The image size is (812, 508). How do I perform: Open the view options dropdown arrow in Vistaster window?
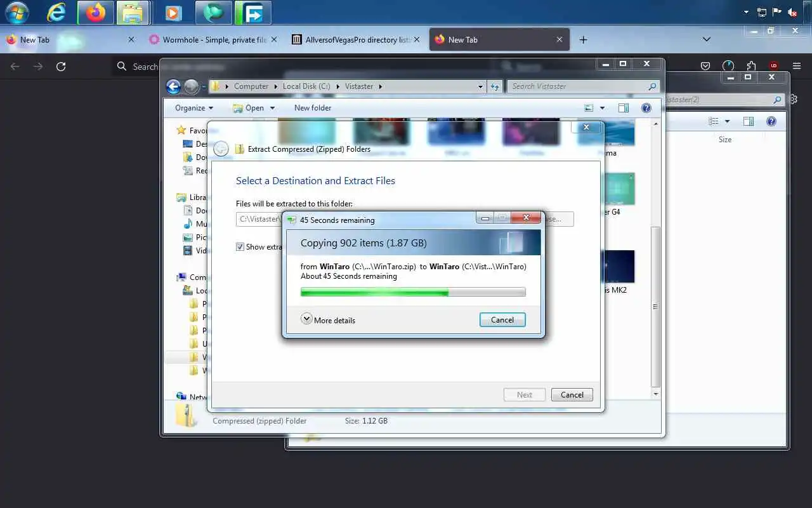602,108
